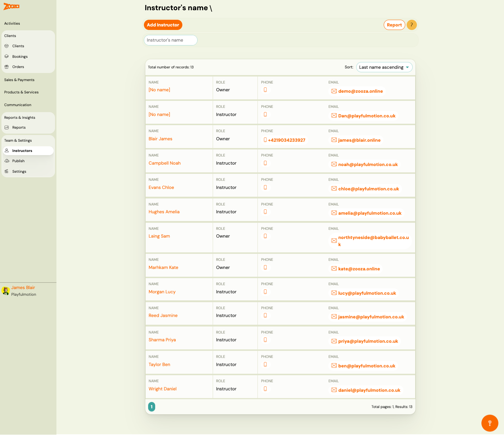Open instructor Campbell Noah's profile

pos(164,163)
